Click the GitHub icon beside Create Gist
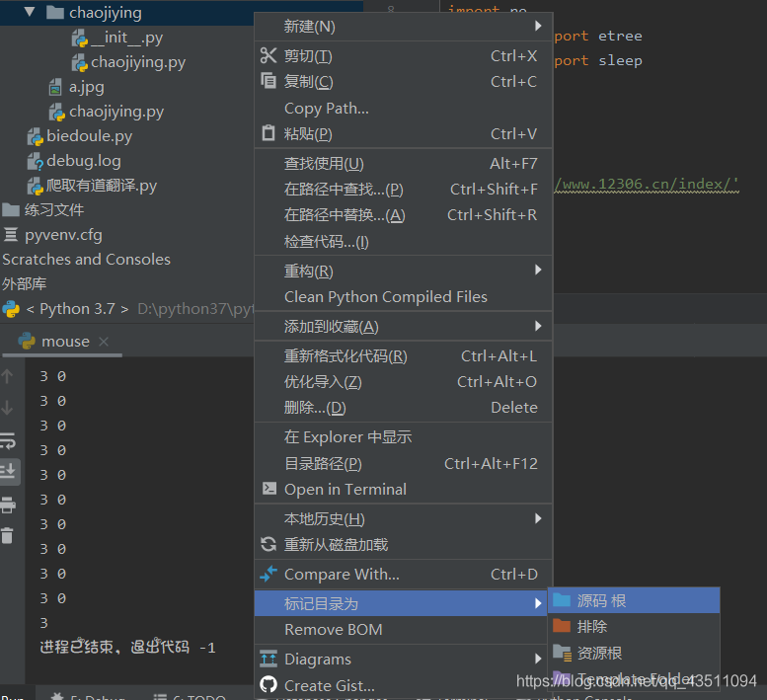 [268, 685]
